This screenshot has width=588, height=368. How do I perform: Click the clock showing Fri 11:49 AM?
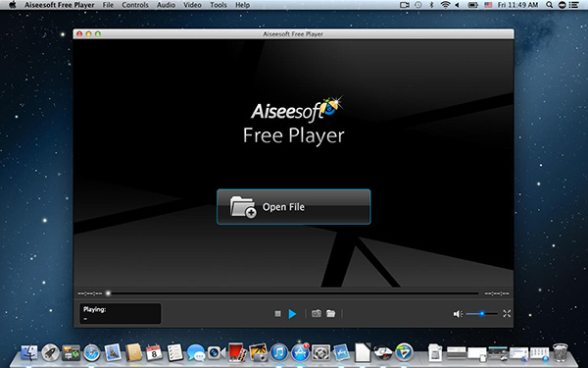click(517, 5)
